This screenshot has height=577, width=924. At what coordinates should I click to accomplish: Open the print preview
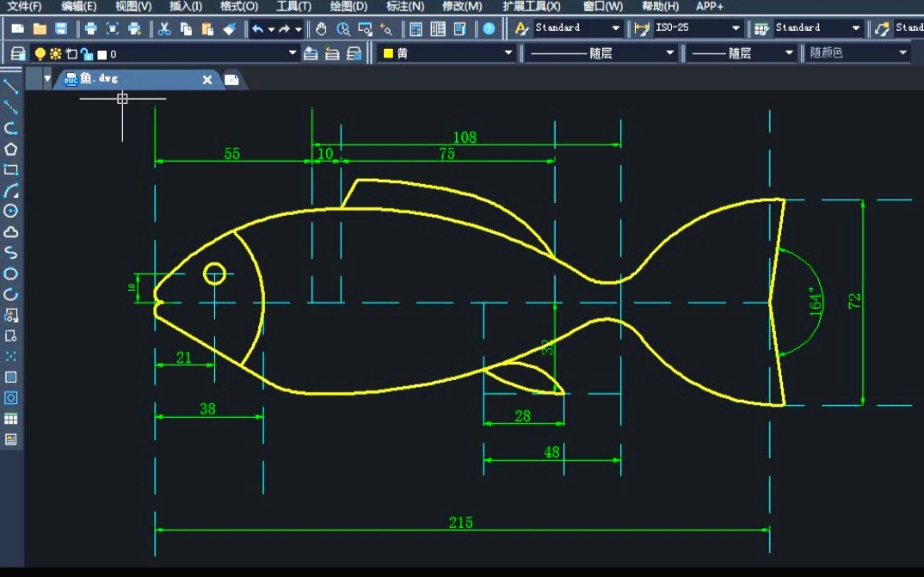tap(112, 28)
